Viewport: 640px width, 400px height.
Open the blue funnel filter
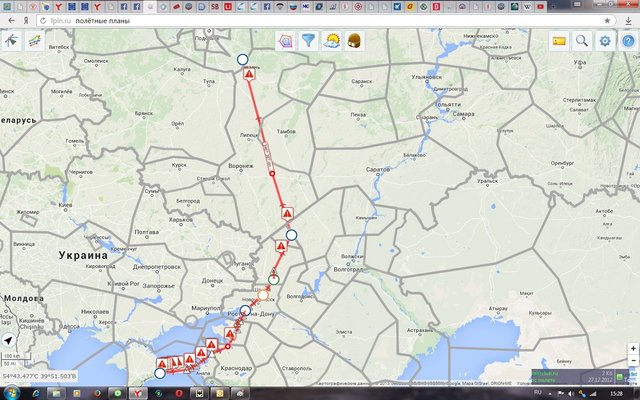[x=309, y=41]
